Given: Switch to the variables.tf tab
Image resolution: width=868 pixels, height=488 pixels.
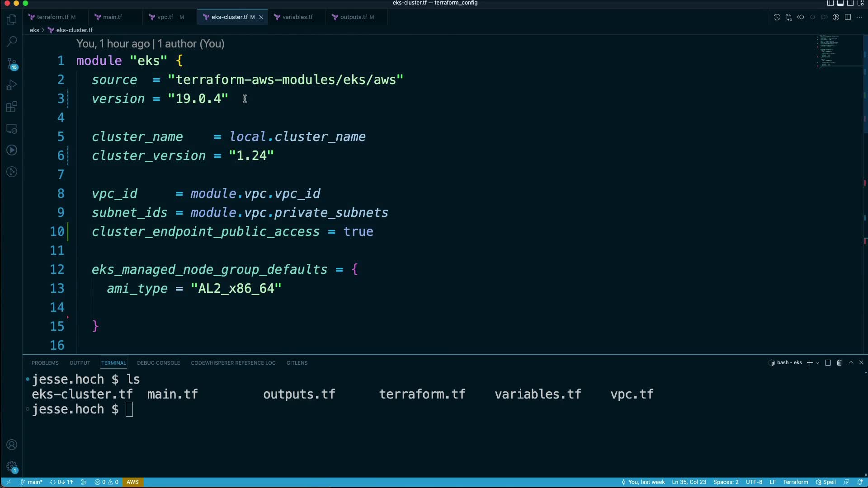Looking at the screenshot, I should tap(297, 17).
